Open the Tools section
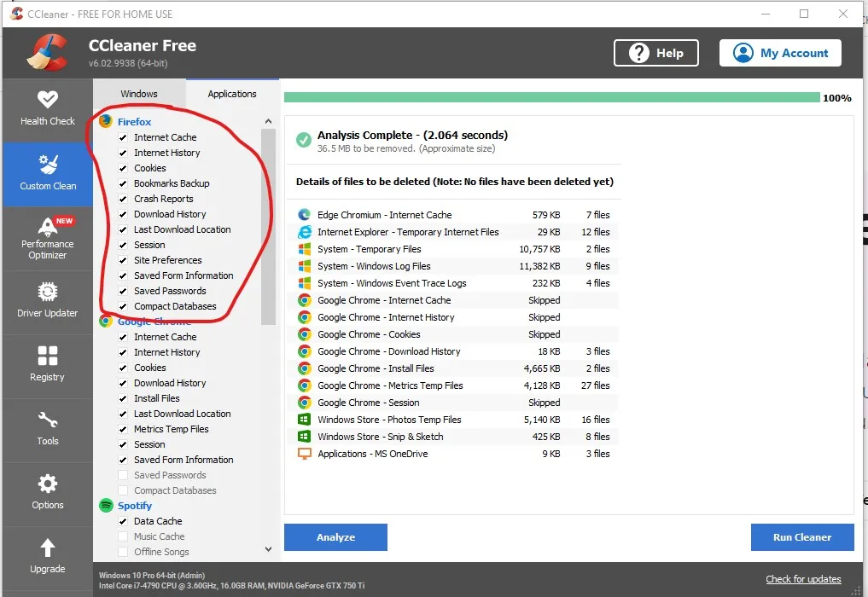 [x=48, y=429]
